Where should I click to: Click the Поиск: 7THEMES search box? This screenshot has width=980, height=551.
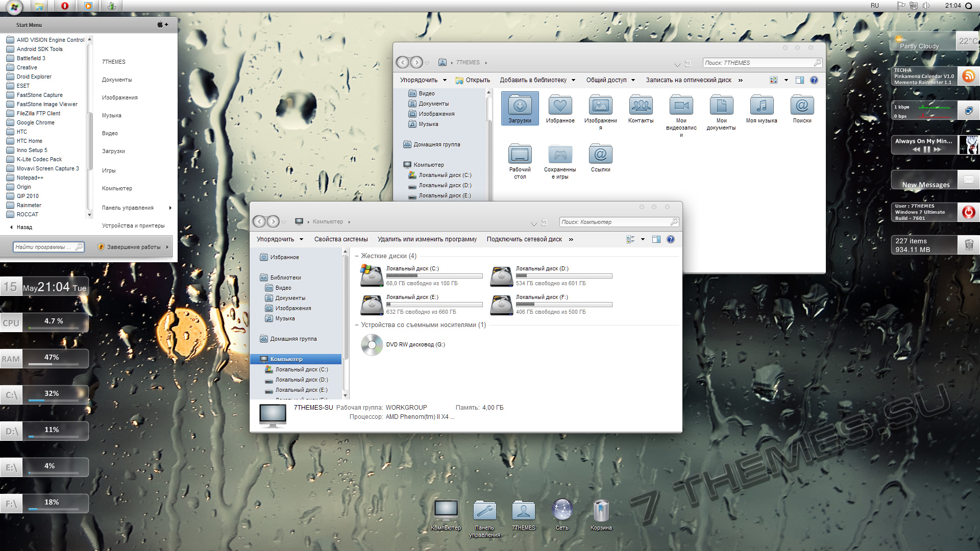(763, 63)
